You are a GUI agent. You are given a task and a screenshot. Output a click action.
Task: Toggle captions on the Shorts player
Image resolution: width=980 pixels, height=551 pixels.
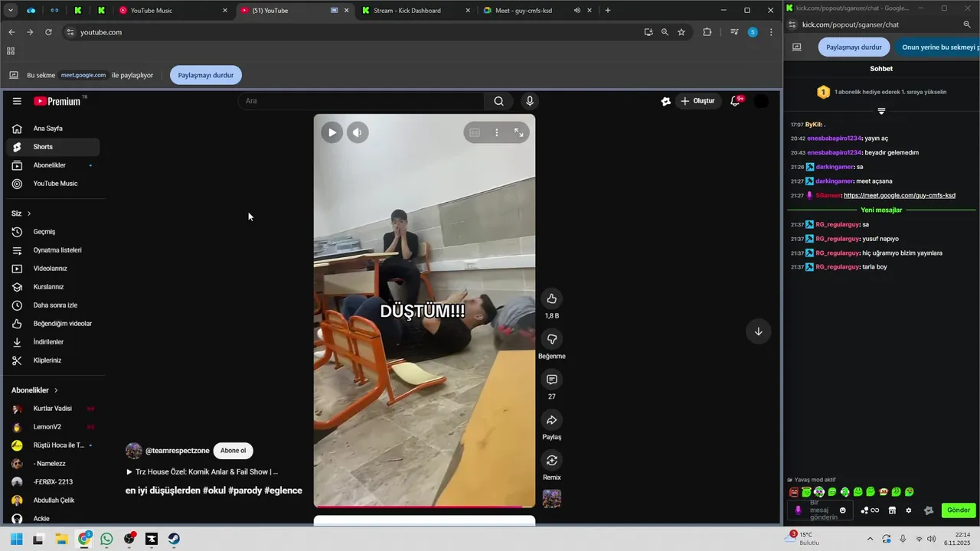point(475,132)
